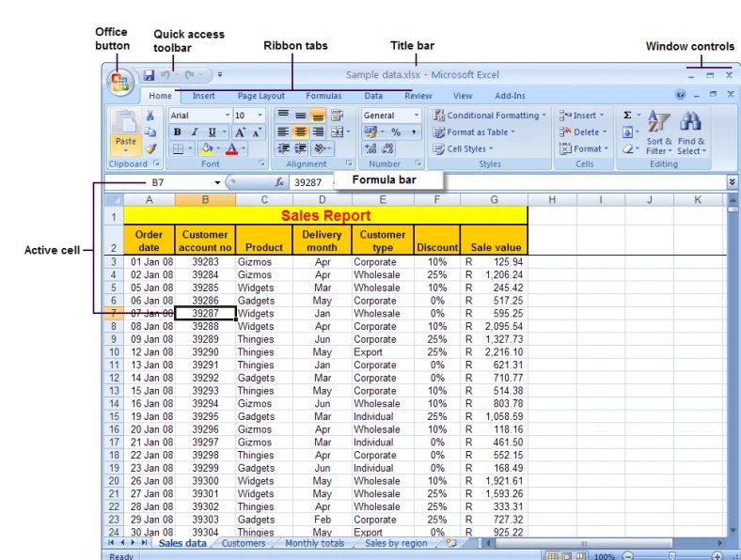Switch to the Insert ribbon tab

point(204,96)
